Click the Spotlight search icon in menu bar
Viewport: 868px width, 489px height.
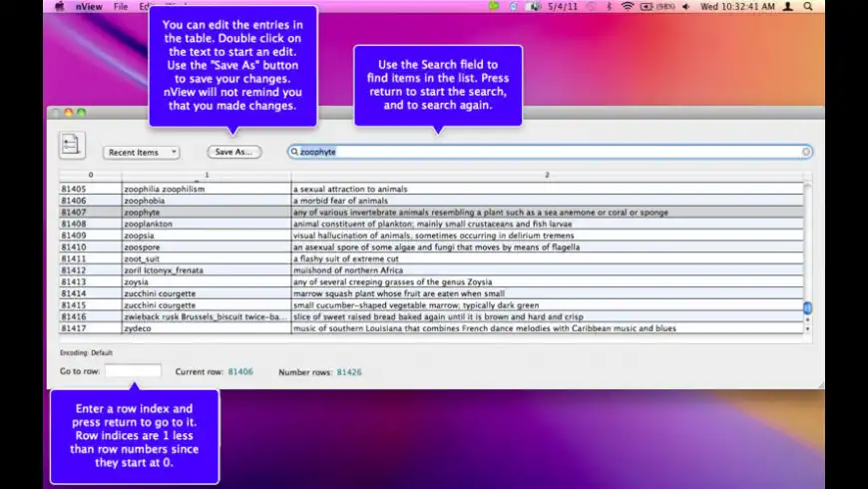(808, 7)
